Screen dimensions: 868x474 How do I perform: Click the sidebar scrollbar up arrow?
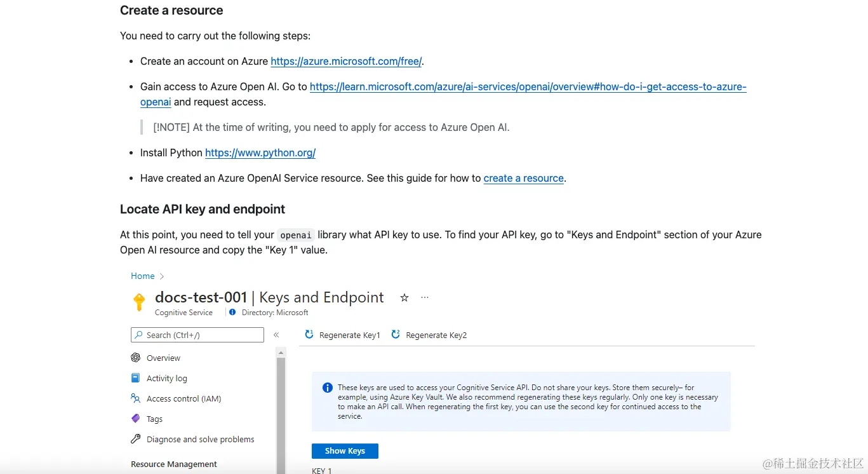[x=281, y=351]
